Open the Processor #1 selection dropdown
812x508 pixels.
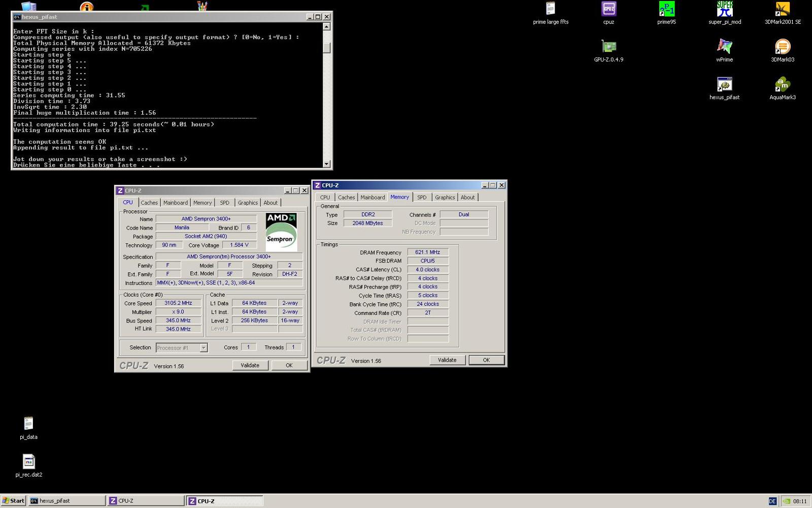pos(204,348)
